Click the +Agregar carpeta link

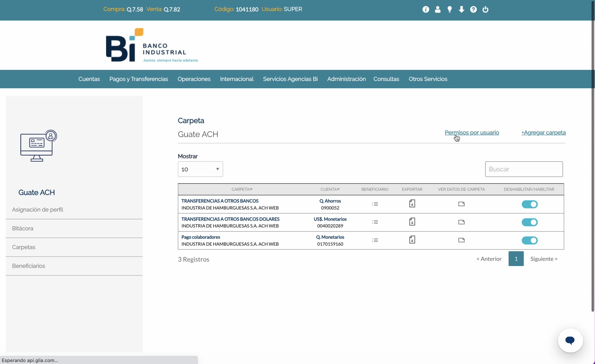tap(543, 133)
